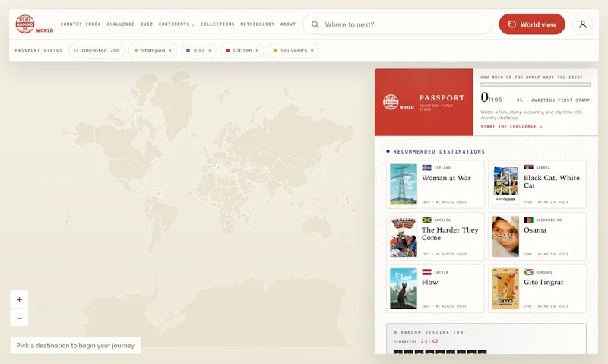Toggle the Unvisited status filter
The image size is (608, 364).
tap(97, 50)
